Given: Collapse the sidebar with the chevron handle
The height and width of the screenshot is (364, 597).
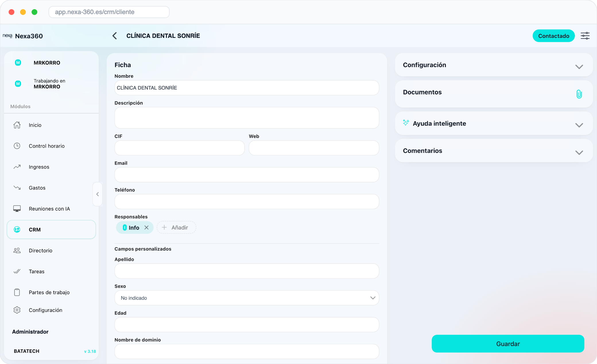Looking at the screenshot, I should point(98,194).
